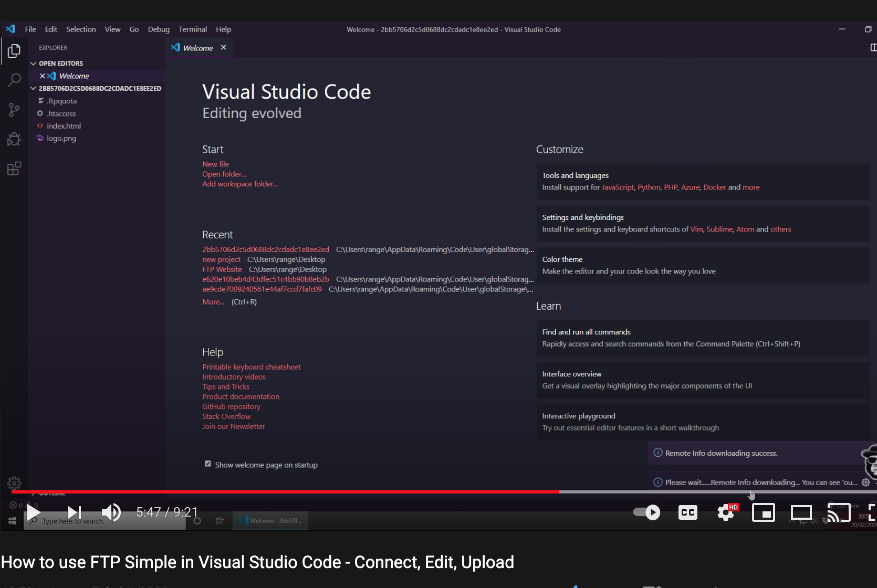Click the Sublime keybindings link
The width and height of the screenshot is (877, 588).
pyautogui.click(x=719, y=229)
